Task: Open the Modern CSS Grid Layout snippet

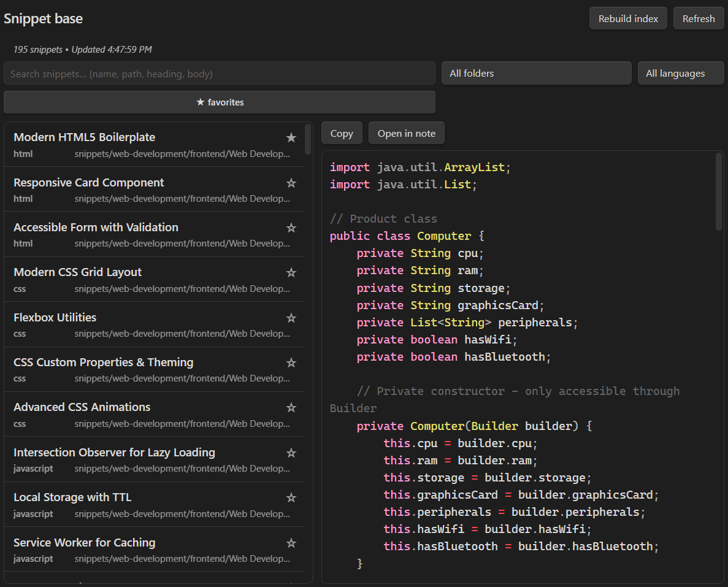Action: tap(154, 280)
